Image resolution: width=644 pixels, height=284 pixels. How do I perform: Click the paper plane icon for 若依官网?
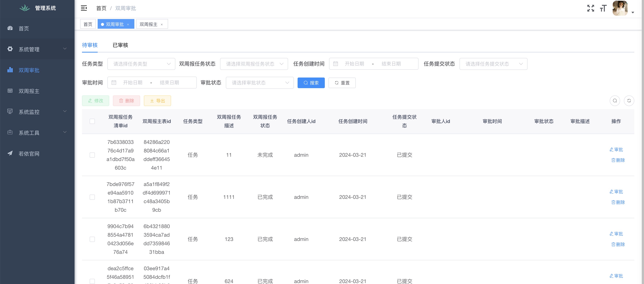[x=10, y=153]
